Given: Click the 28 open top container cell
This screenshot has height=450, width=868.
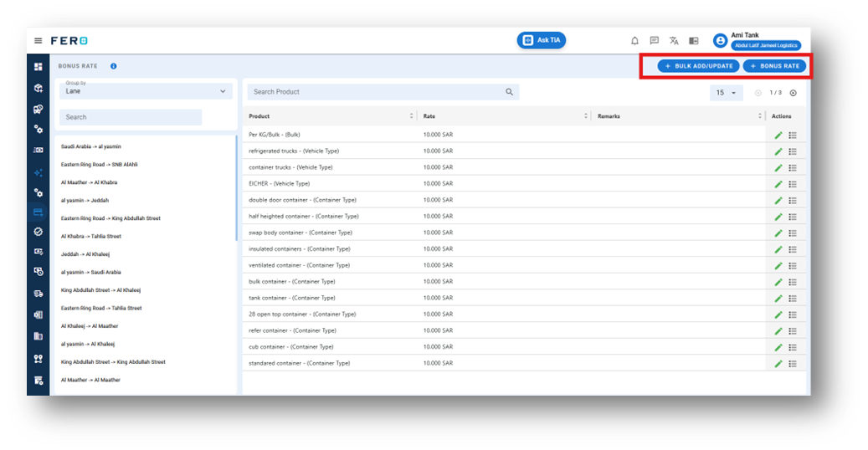Looking at the screenshot, I should coord(302,314).
